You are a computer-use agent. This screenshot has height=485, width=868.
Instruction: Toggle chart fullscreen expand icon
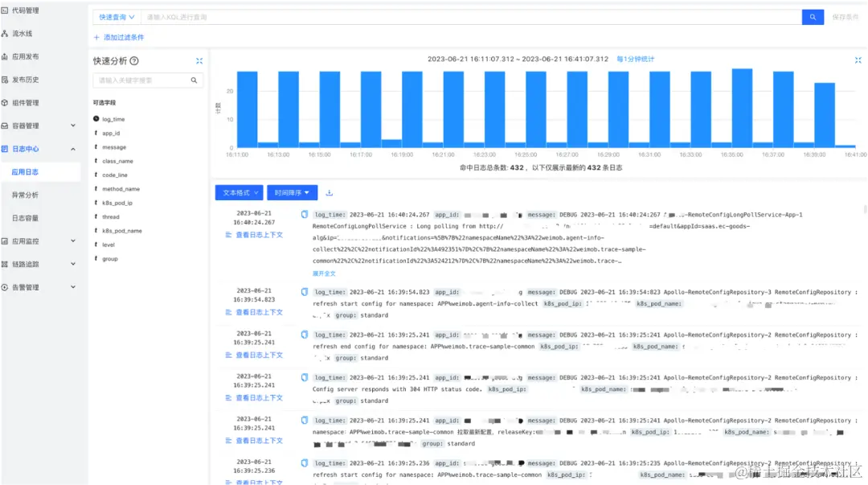pyautogui.click(x=858, y=60)
